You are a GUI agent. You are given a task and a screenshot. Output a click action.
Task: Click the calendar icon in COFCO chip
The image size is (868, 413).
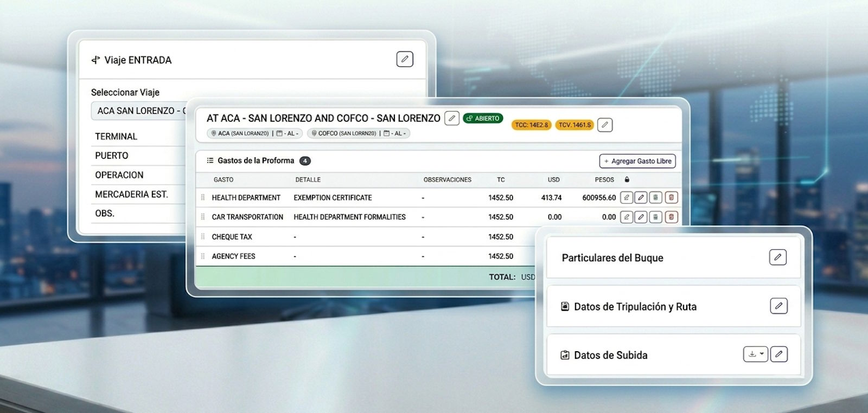click(387, 133)
